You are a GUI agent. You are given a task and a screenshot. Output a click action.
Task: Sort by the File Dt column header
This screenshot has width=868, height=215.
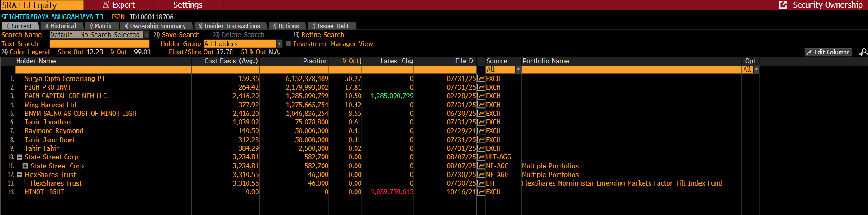coord(465,61)
